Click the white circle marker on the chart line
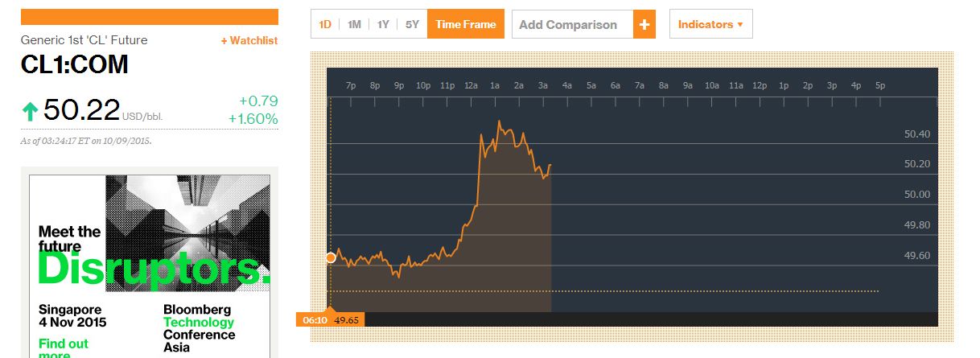Viewport: 980px width, 358px height. coord(331,257)
